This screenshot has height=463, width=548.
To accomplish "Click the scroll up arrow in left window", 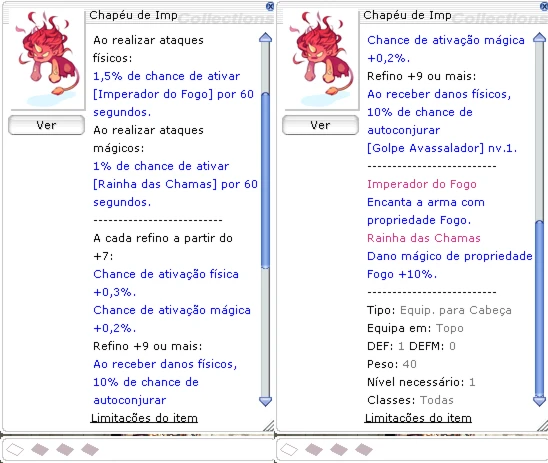I will point(266,38).
